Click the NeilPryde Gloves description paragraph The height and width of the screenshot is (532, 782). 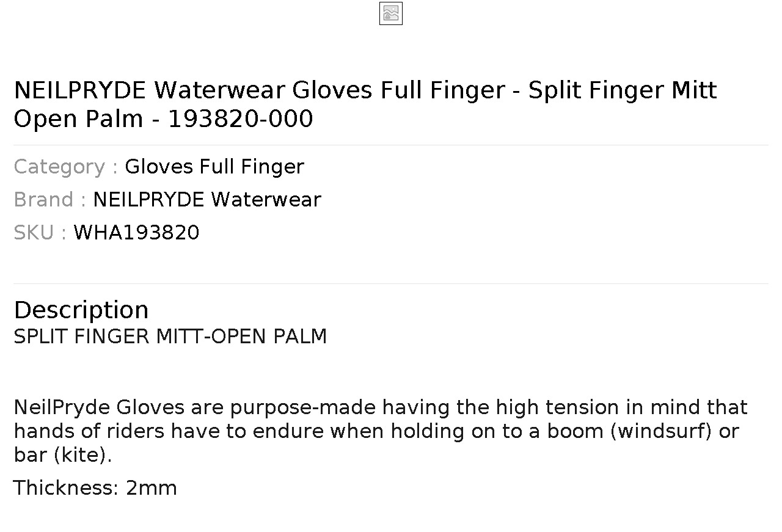[x=381, y=431]
